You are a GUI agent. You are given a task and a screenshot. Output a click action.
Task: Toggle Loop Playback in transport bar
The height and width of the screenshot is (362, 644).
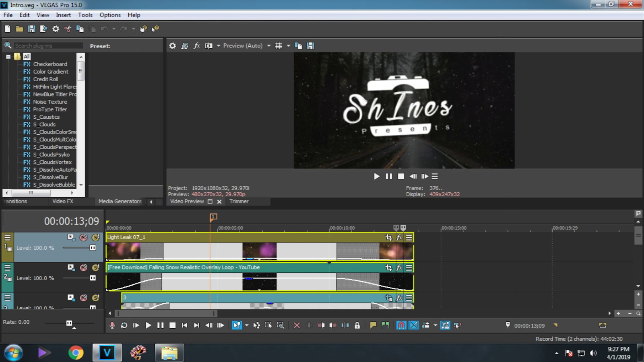124,325
